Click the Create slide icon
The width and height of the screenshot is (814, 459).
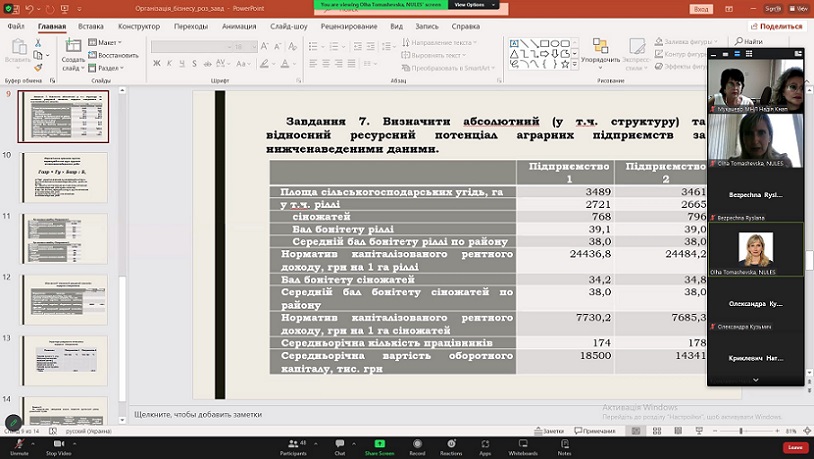[73, 46]
